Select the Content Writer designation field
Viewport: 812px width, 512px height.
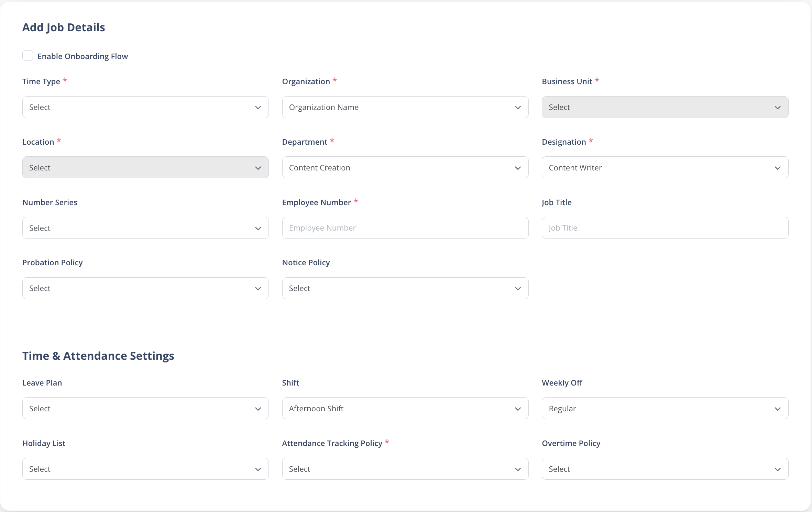pos(665,168)
